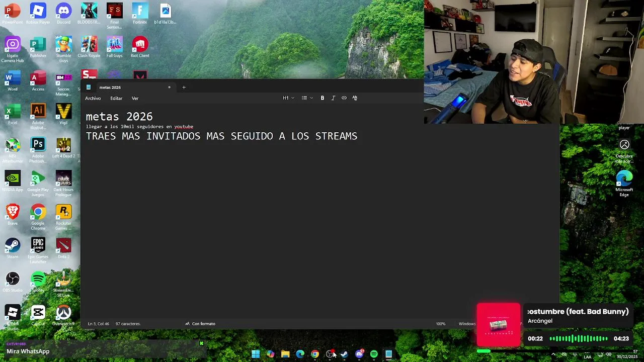This screenshot has width=644, height=362.
Task: Open File Explorer from the taskbar
Action: point(285,354)
